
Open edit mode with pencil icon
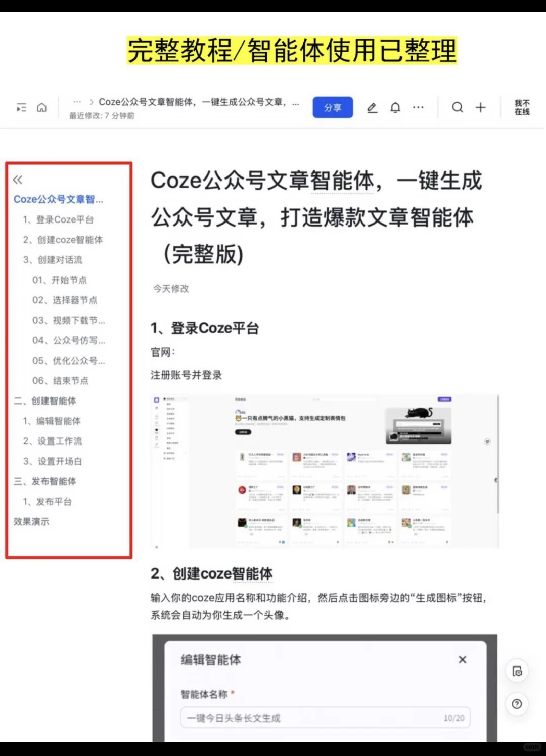pyautogui.click(x=372, y=108)
